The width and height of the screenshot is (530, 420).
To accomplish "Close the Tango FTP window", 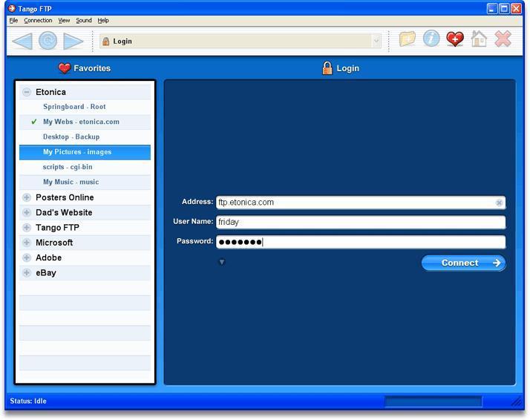I will [516, 8].
